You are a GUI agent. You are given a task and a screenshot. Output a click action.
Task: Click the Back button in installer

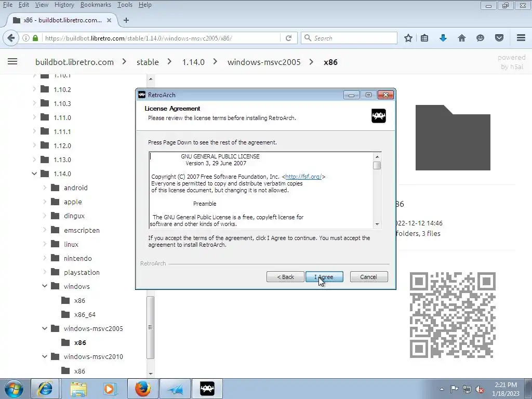pyautogui.click(x=285, y=277)
